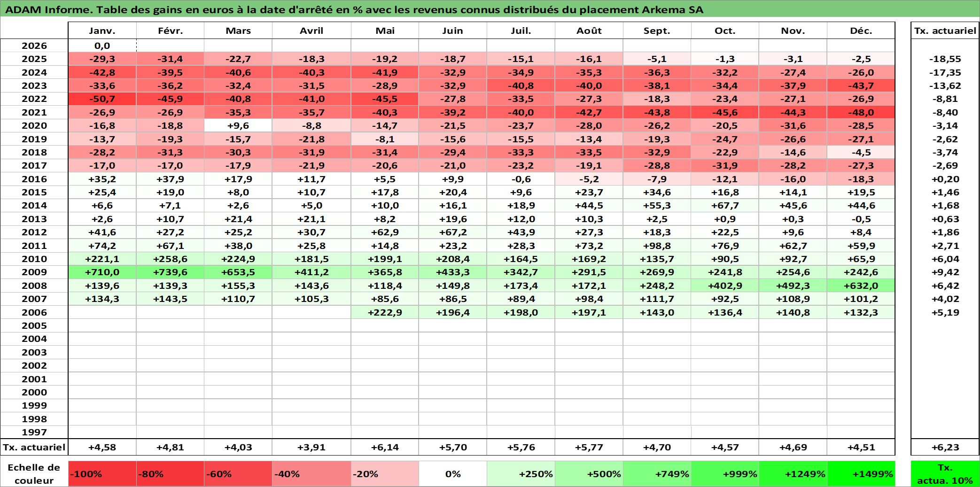Click the -18,55 actuarial rate for 2025

(x=945, y=59)
